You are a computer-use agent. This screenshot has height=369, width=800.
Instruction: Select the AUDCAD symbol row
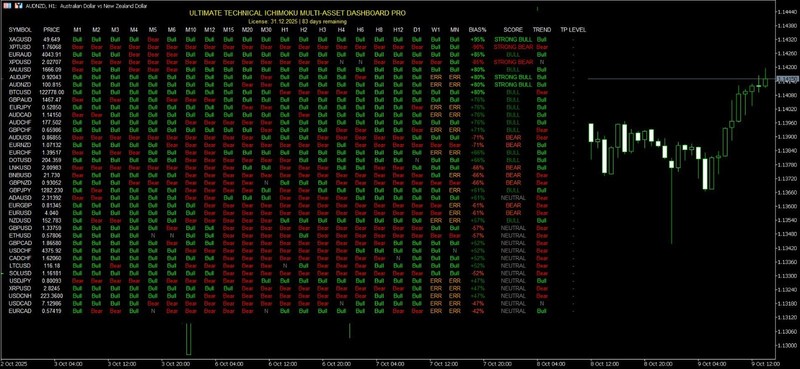pyautogui.click(x=20, y=115)
